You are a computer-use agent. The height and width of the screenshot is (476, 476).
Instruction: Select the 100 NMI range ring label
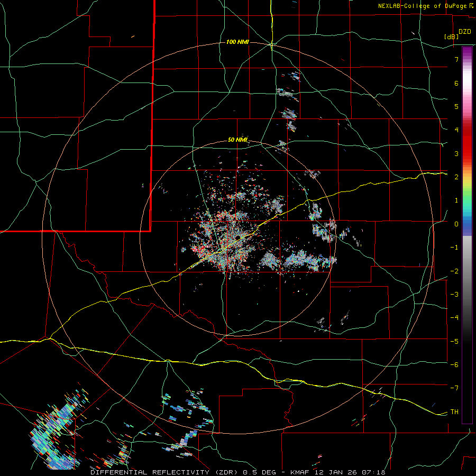coord(237,42)
